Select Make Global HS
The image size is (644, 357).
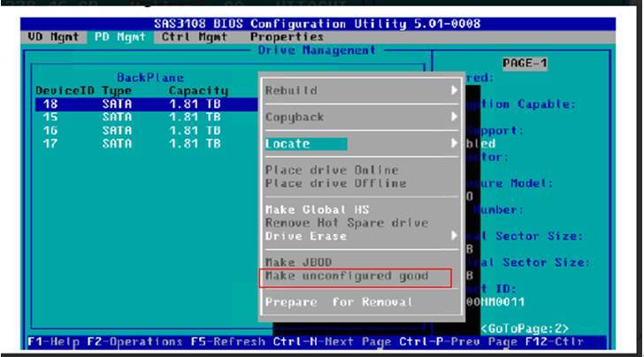317,209
